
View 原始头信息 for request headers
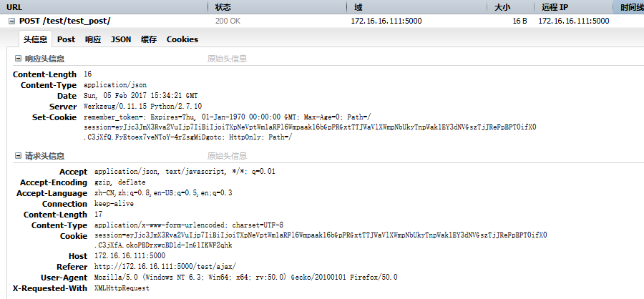click(x=227, y=156)
